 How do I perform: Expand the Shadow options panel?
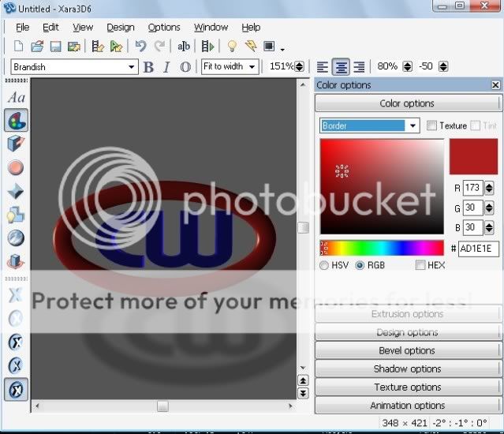coord(407,369)
